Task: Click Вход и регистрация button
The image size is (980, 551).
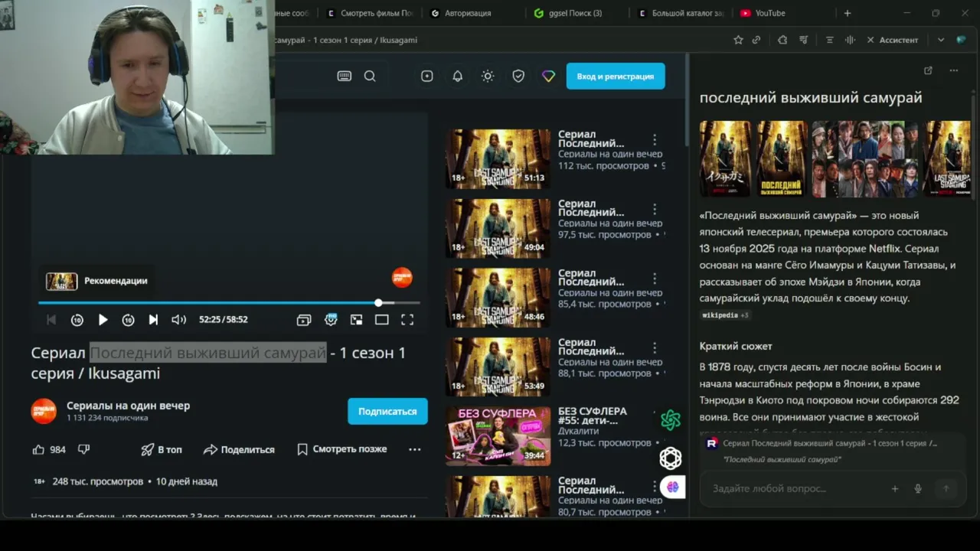Action: click(616, 76)
